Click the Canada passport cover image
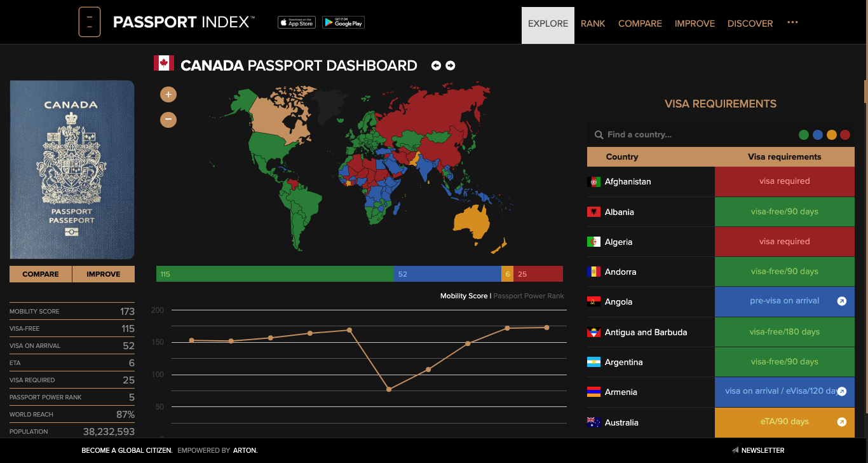The height and width of the screenshot is (463, 868). (x=72, y=170)
